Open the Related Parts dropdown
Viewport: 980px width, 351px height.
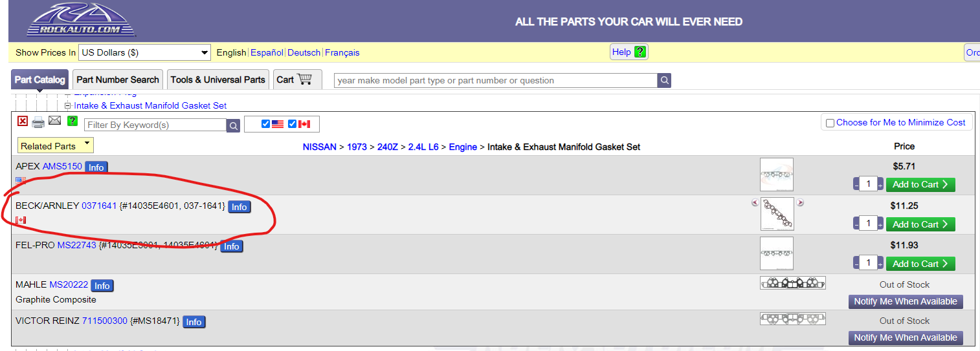click(x=56, y=145)
